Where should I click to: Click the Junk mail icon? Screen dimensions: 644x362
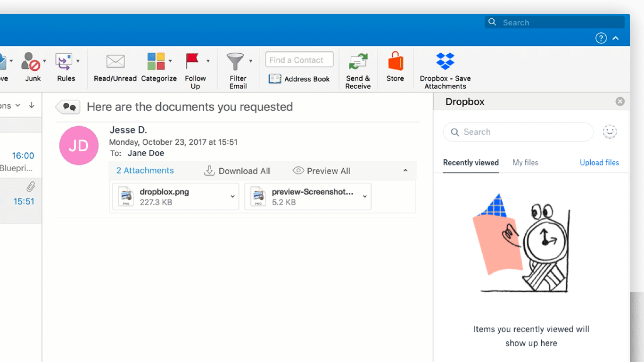click(x=31, y=62)
